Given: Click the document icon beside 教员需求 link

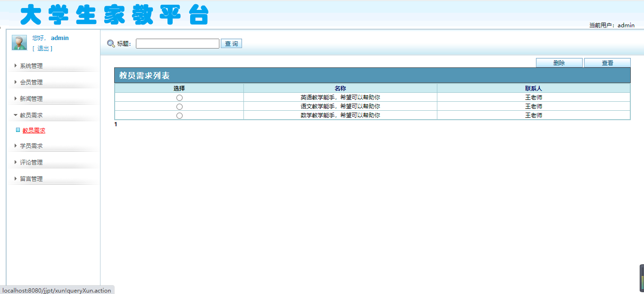Looking at the screenshot, I should coord(18,130).
